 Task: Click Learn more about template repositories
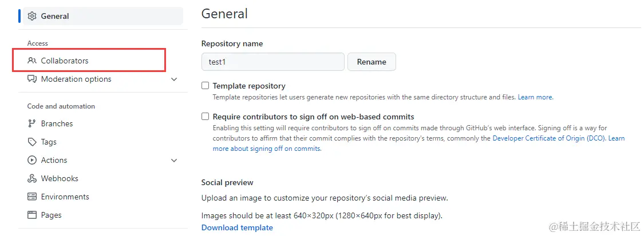coord(535,97)
